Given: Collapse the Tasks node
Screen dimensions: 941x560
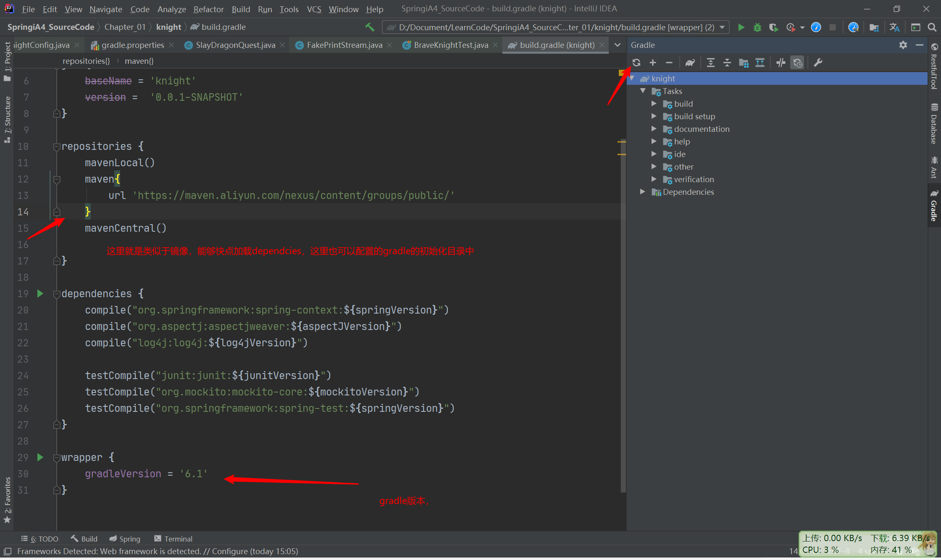Looking at the screenshot, I should coord(643,91).
